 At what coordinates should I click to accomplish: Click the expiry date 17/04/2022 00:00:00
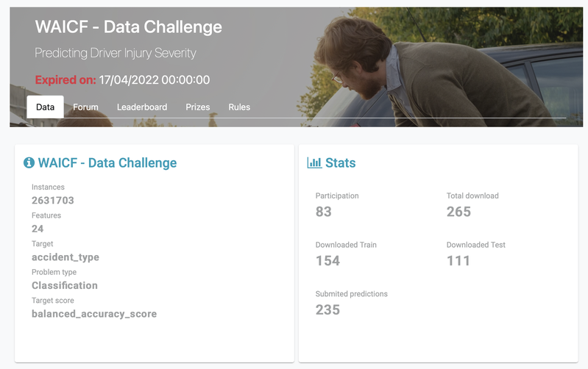tap(155, 80)
